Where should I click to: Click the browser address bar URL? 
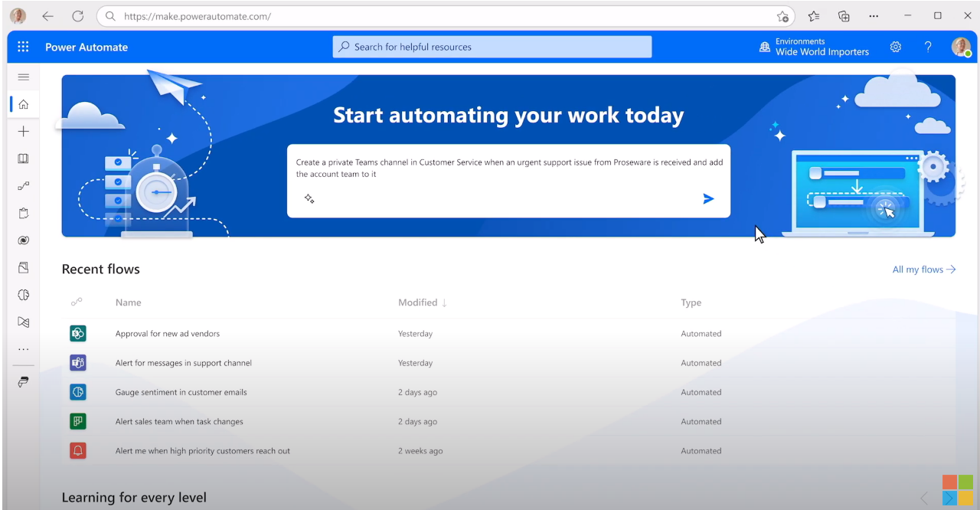coord(198,16)
